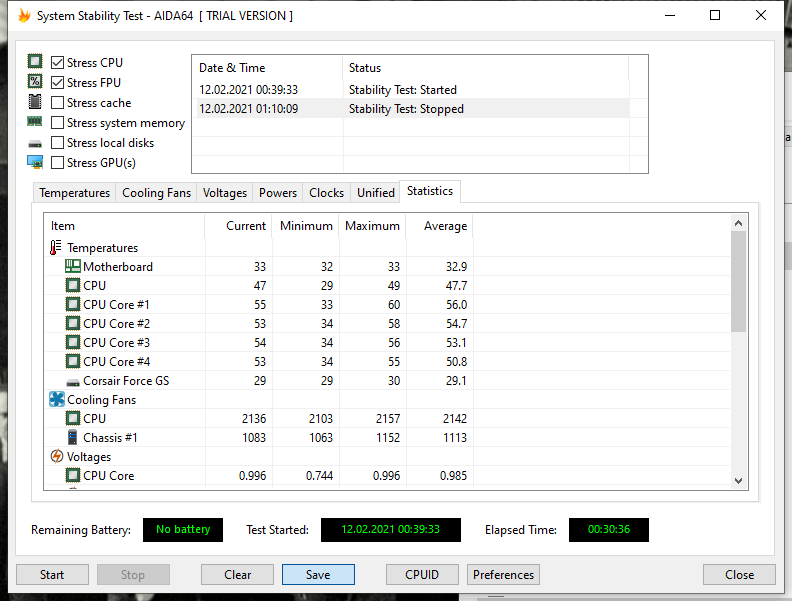Screen dimensions: 792x601
Task: Open Preferences
Action: click(x=503, y=575)
